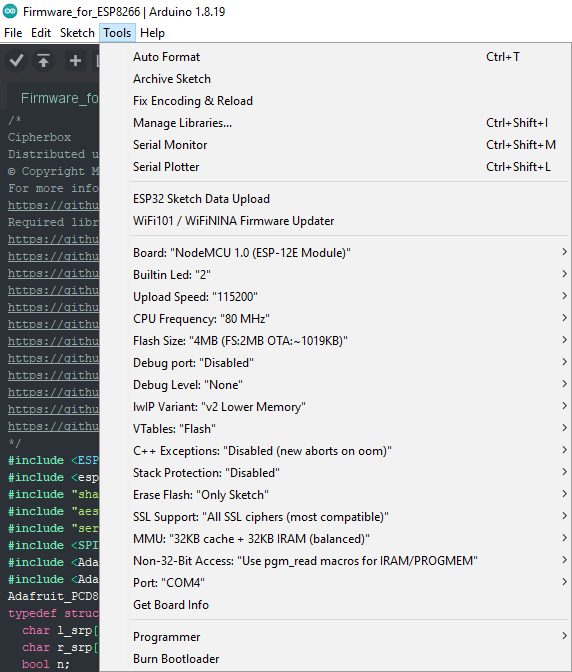The height and width of the screenshot is (672, 572).
Task: Expand SSL Support submenu
Action: point(335,517)
